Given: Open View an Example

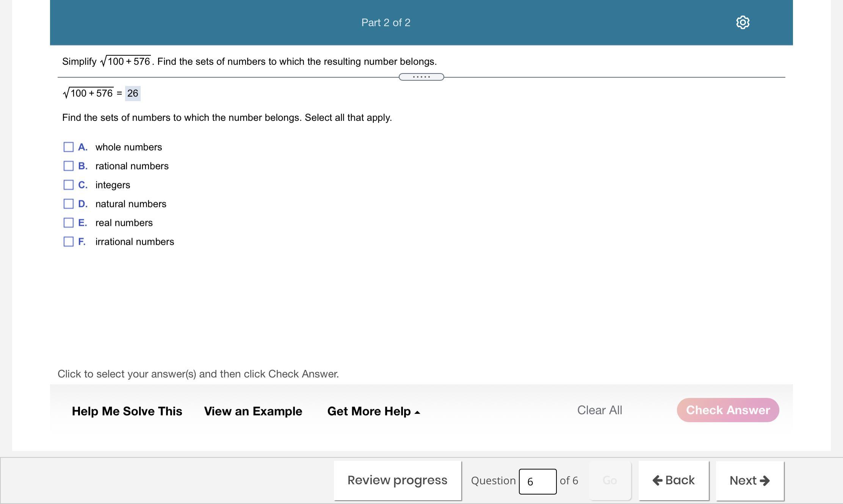Looking at the screenshot, I should click(253, 411).
